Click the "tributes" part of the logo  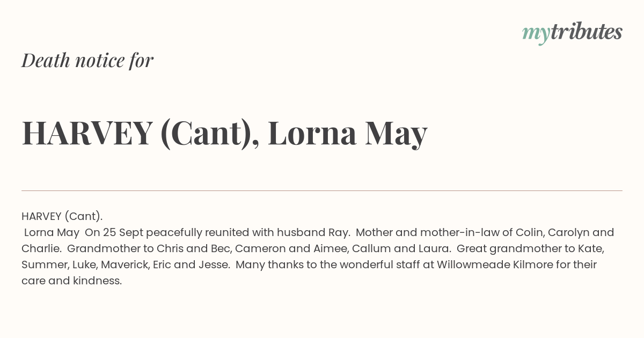point(586,32)
